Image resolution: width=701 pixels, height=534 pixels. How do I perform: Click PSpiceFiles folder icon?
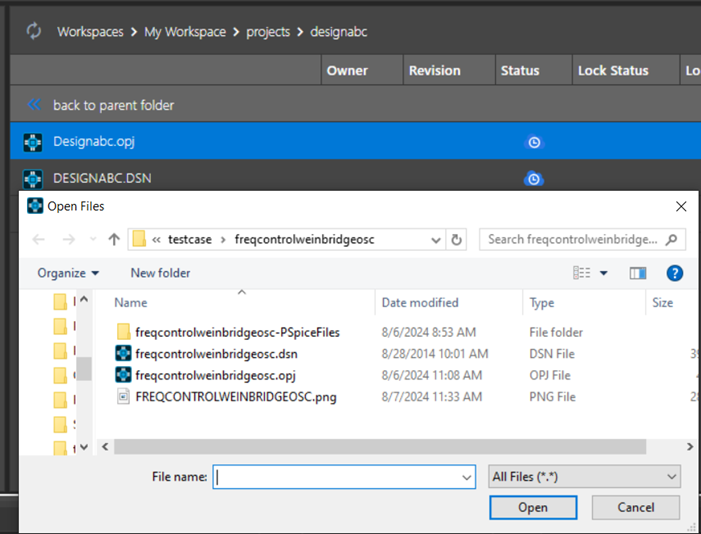coord(123,332)
